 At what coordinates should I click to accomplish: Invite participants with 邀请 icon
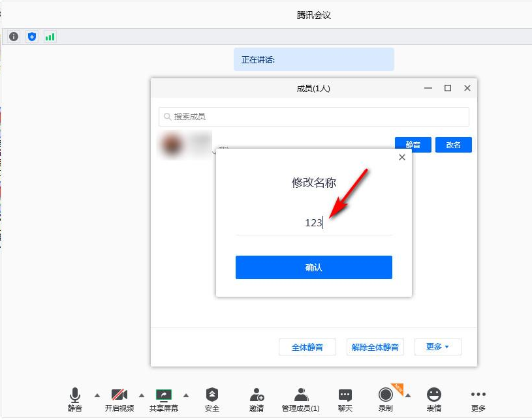[x=257, y=399]
